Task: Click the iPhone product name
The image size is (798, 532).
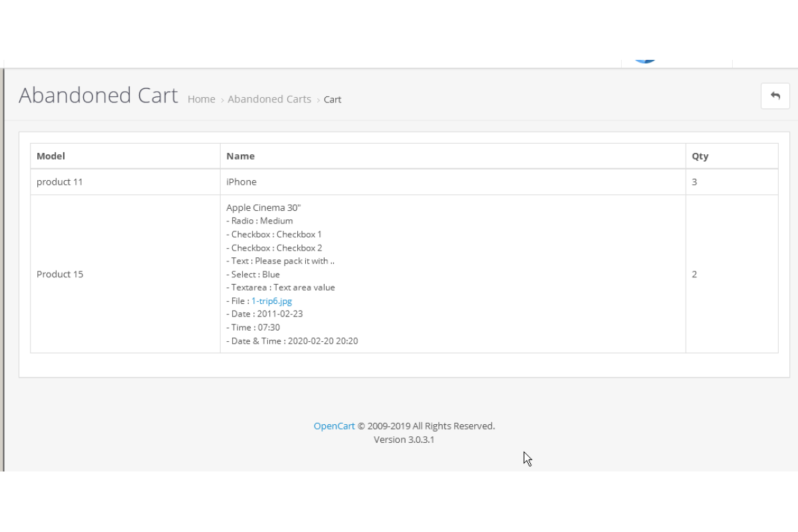Action: coord(241,182)
